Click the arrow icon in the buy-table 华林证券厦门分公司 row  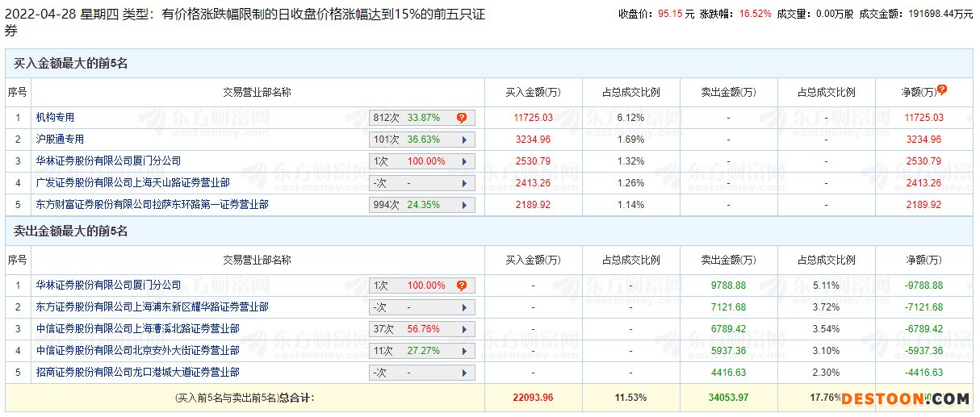[464, 161]
